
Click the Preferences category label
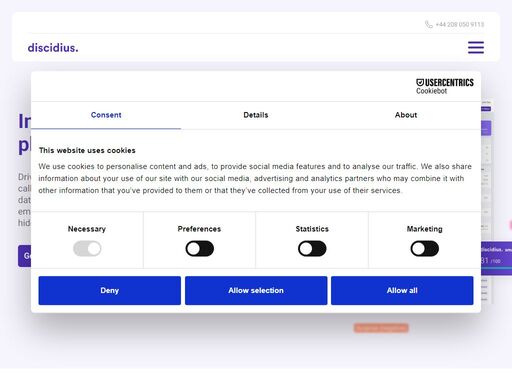(199, 229)
